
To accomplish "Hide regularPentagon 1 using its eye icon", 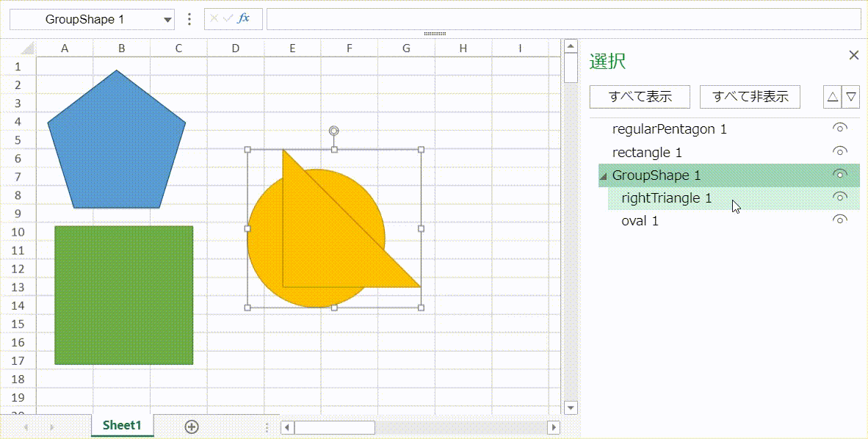I will pos(840,128).
